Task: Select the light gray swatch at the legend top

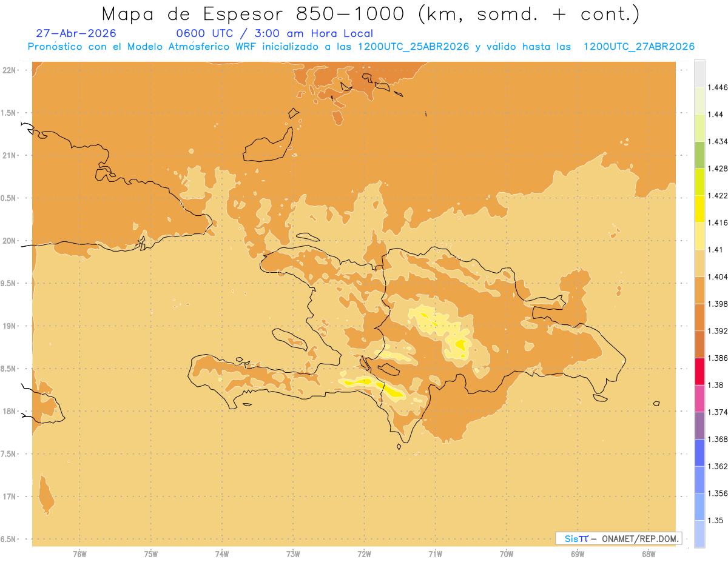Action: 699,73
